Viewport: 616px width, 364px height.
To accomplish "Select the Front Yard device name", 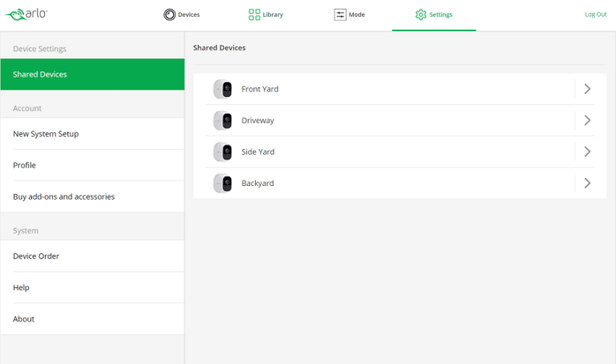I will 260,89.
